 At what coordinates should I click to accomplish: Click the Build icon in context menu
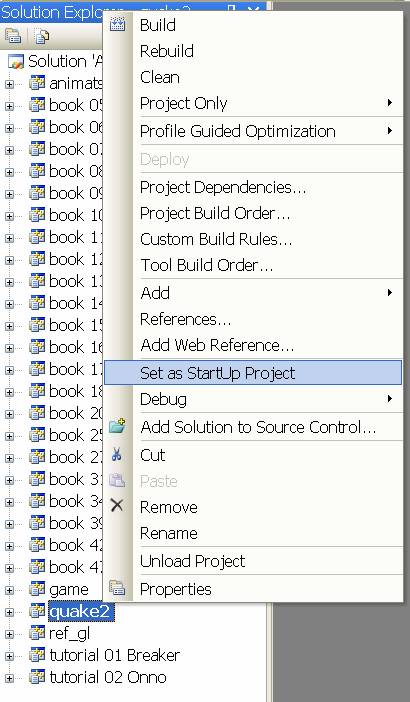(x=117, y=24)
